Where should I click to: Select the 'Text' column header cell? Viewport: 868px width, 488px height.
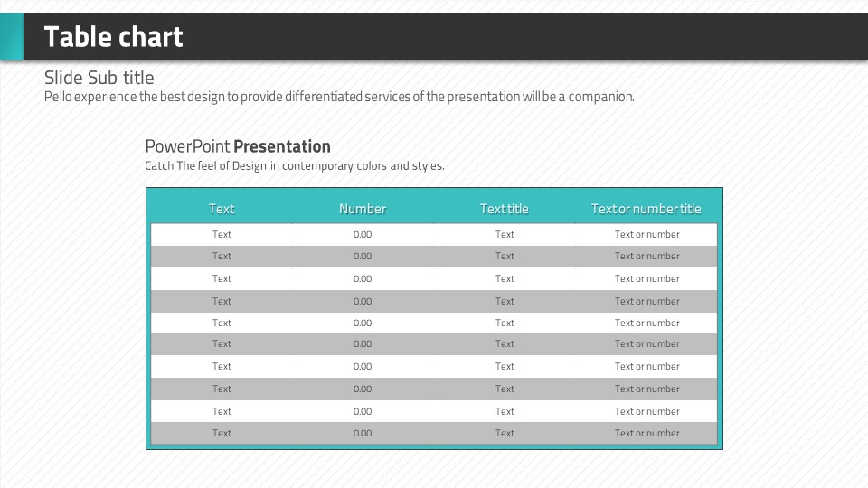(222, 209)
